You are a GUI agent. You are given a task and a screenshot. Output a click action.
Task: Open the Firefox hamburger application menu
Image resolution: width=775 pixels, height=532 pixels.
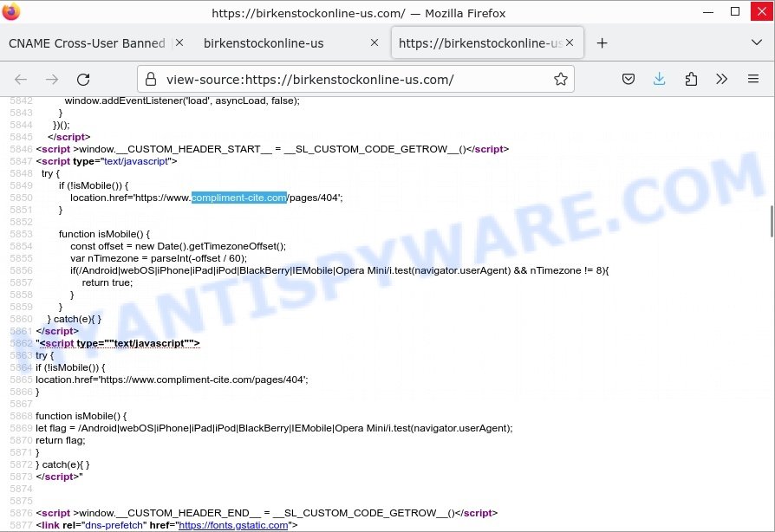[x=753, y=79]
